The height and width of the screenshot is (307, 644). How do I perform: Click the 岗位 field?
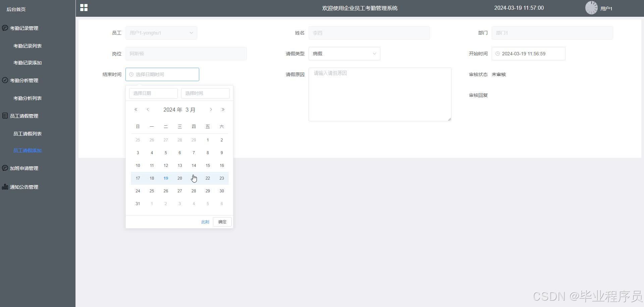click(x=186, y=54)
